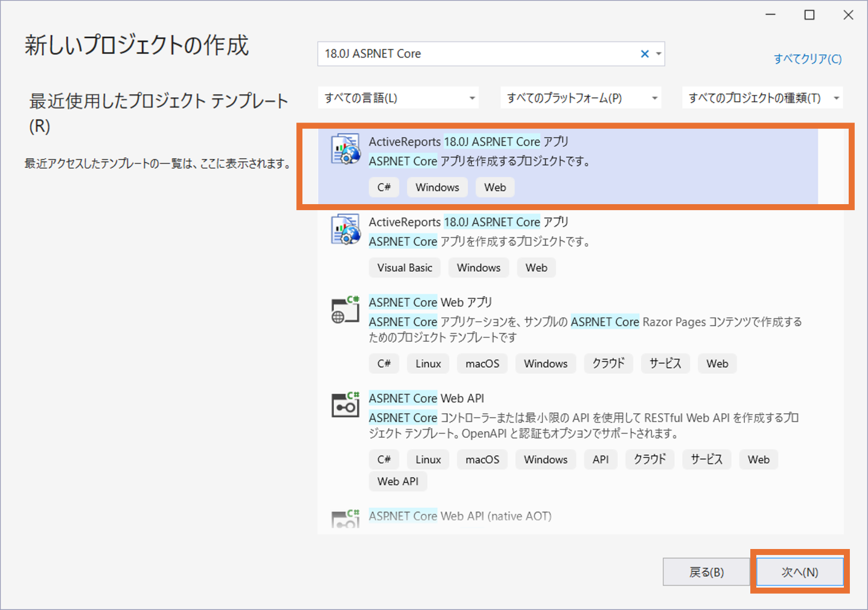Click the ActiveReports Visual Basic template icon

pyautogui.click(x=344, y=231)
